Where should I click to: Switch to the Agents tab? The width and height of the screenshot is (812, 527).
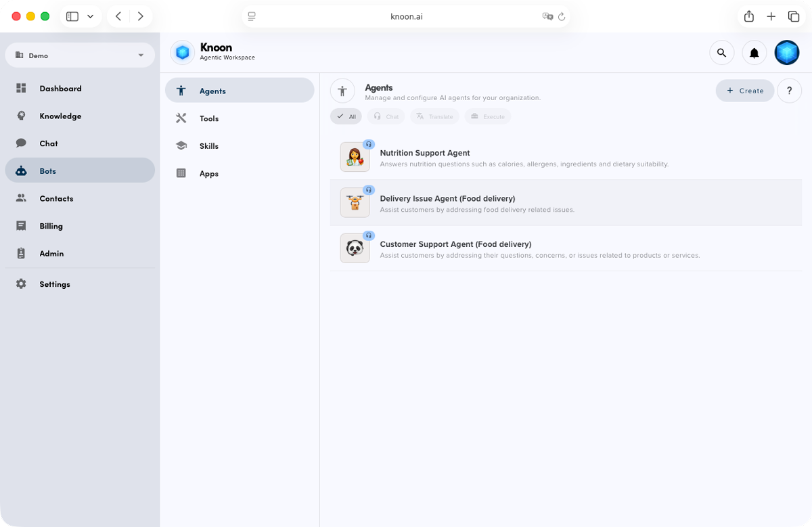click(x=212, y=90)
